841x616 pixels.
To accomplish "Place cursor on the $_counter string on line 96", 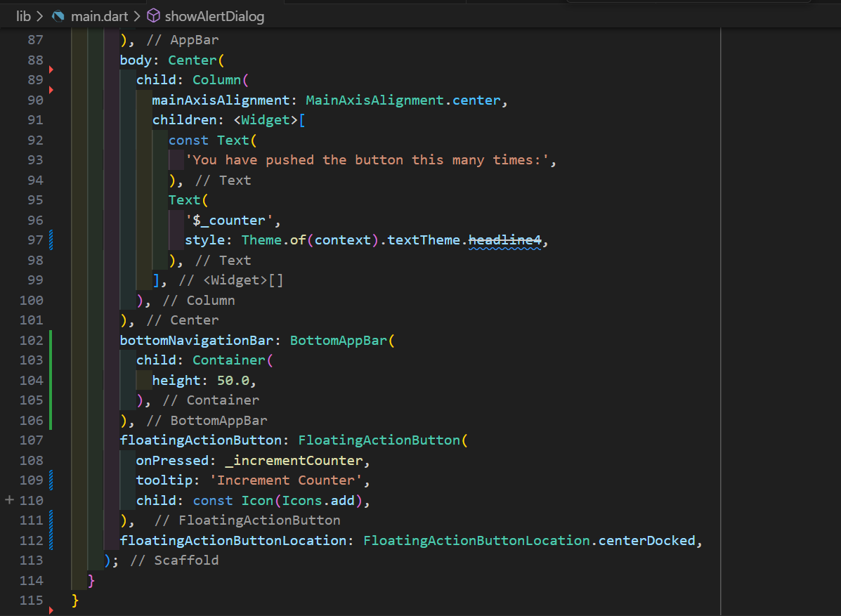I will (228, 220).
